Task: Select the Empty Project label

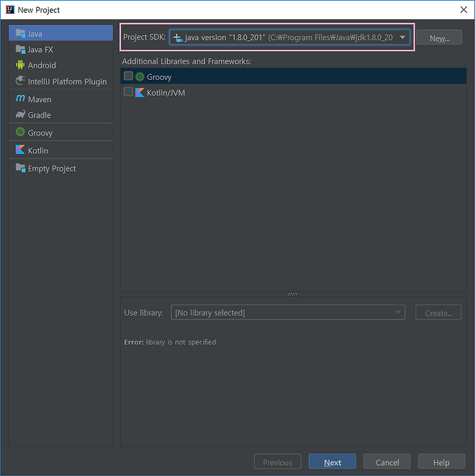Action: click(x=52, y=169)
